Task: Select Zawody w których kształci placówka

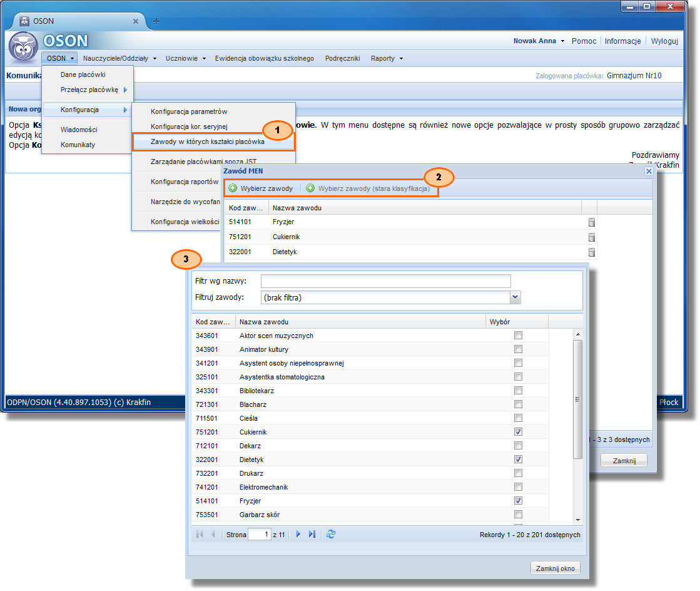Action: [x=208, y=142]
